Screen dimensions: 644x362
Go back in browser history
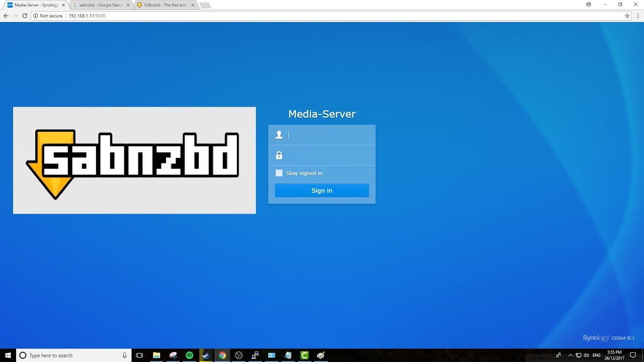click(x=6, y=16)
